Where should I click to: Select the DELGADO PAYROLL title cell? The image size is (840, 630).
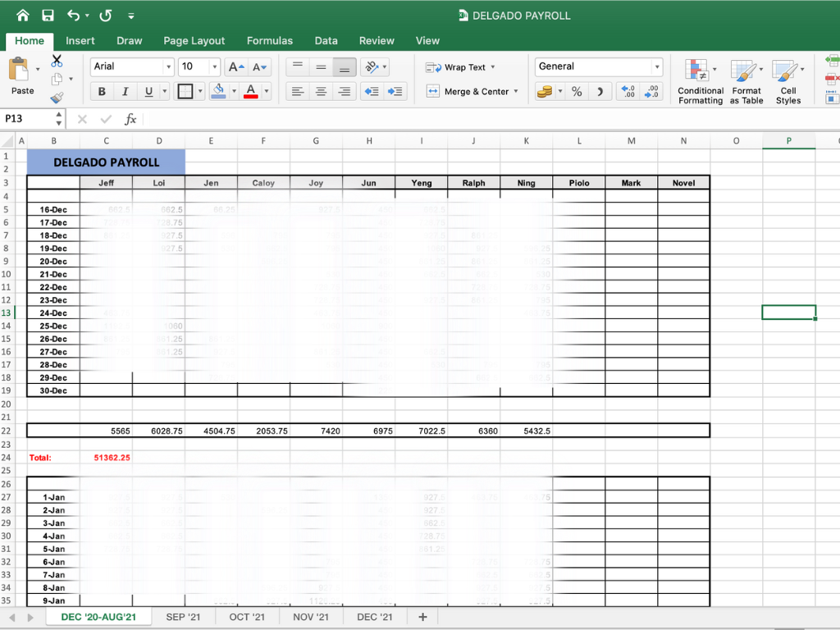[x=106, y=162]
